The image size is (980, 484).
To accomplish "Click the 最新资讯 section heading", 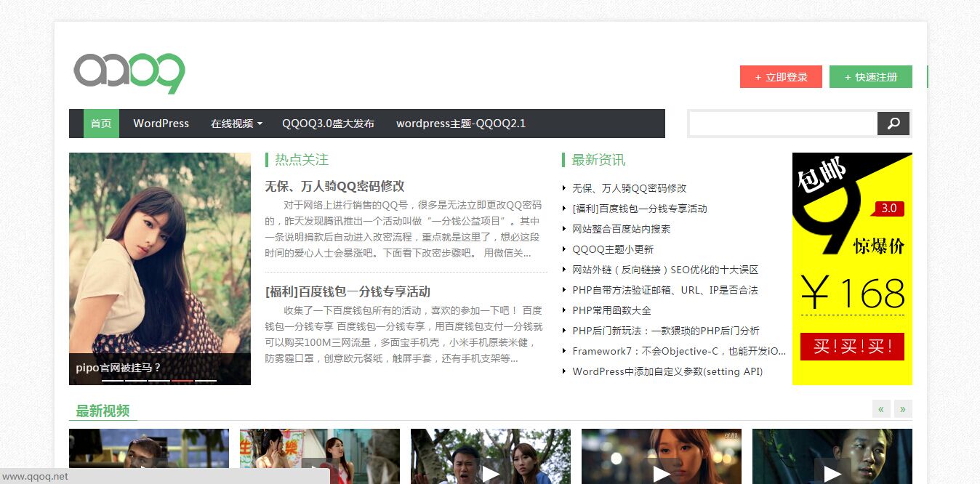I will point(598,160).
